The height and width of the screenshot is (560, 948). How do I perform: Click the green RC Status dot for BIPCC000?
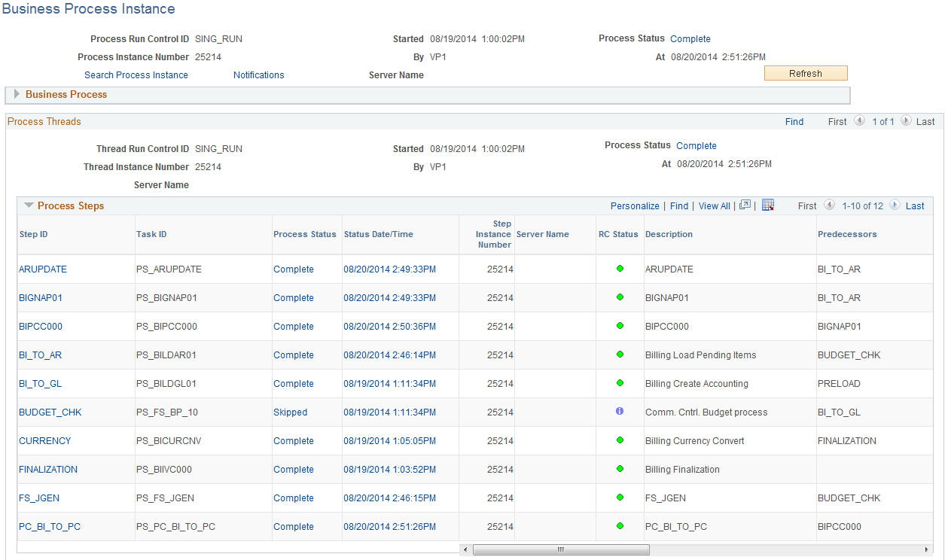(x=618, y=326)
